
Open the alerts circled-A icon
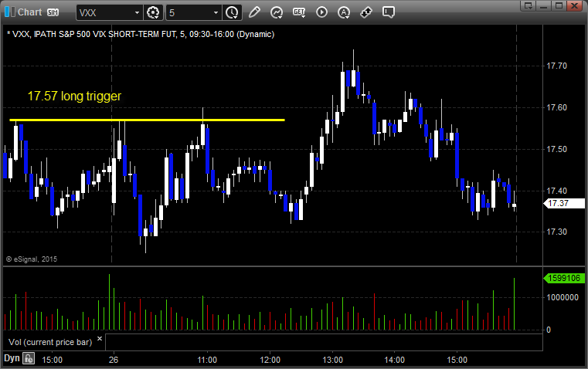(344, 12)
